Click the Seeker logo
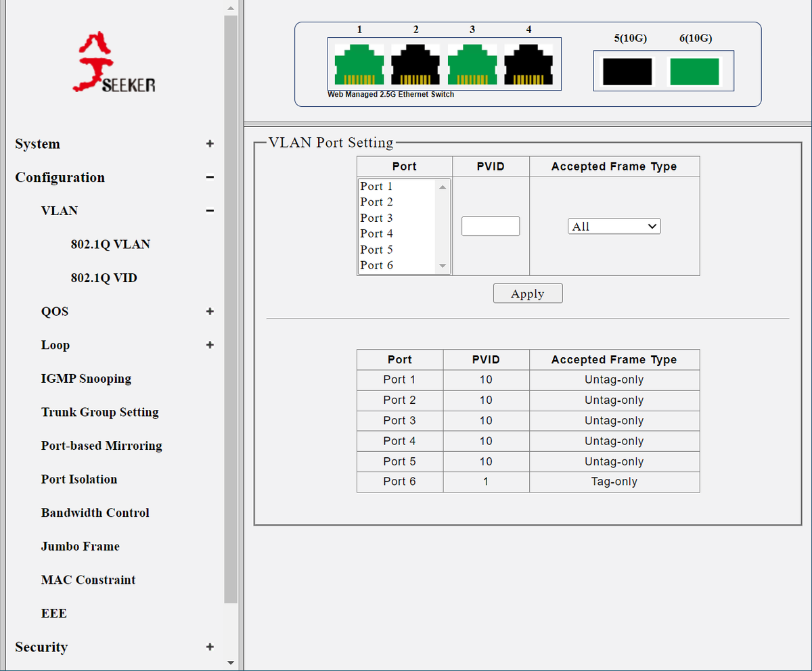The image size is (812, 671). [x=114, y=62]
